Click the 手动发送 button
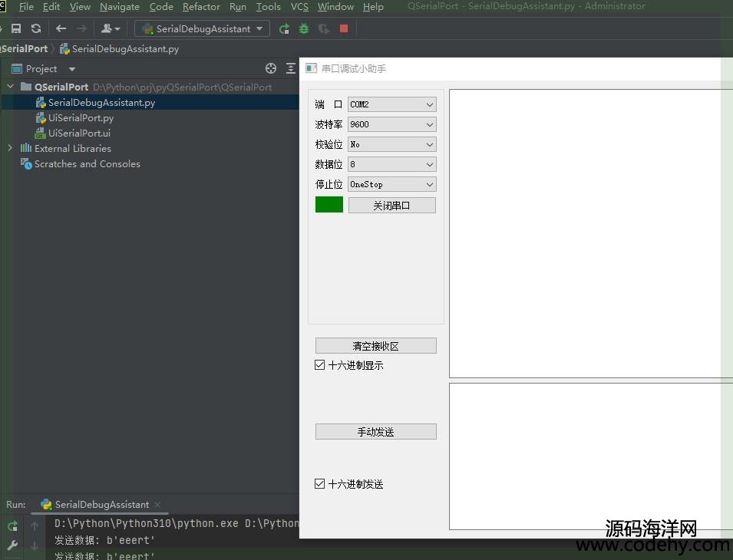 pos(375,432)
